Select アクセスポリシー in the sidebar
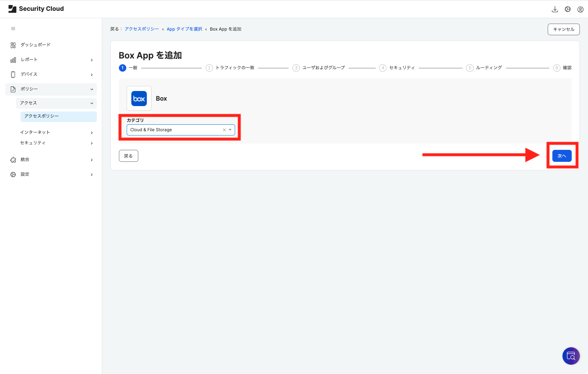 pos(58,116)
